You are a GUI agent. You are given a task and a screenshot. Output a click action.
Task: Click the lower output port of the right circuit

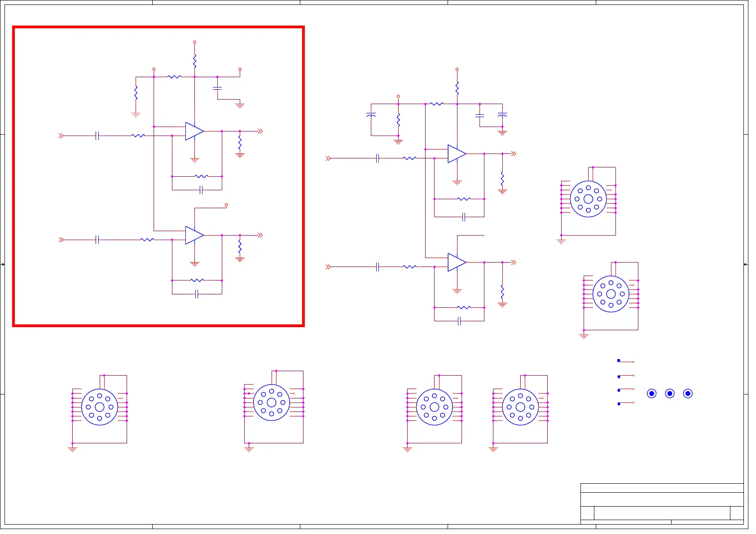click(x=514, y=263)
